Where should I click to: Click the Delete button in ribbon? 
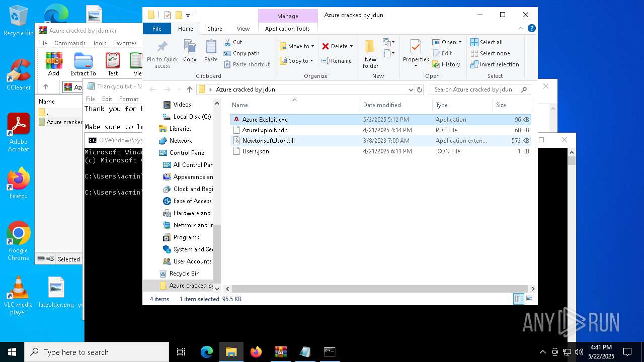click(335, 46)
